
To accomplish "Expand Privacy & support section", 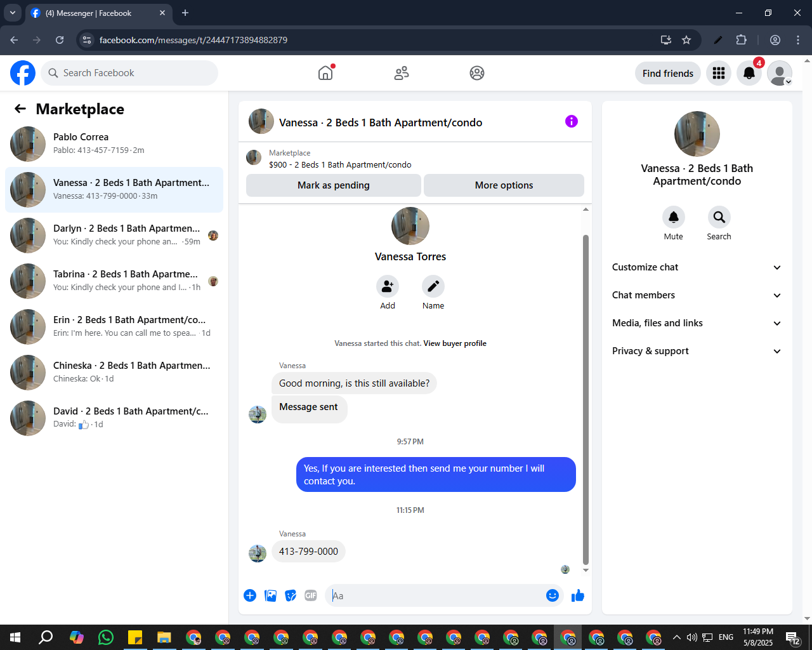I will click(697, 351).
